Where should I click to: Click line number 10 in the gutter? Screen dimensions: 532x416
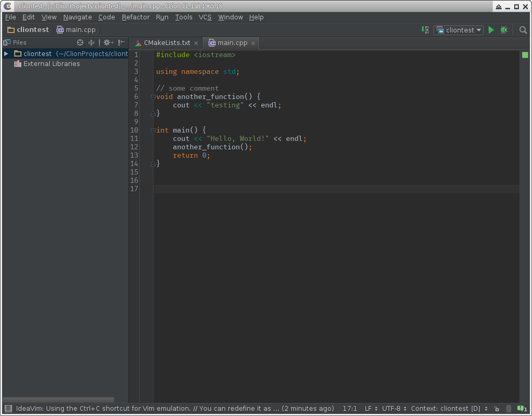[135, 130]
